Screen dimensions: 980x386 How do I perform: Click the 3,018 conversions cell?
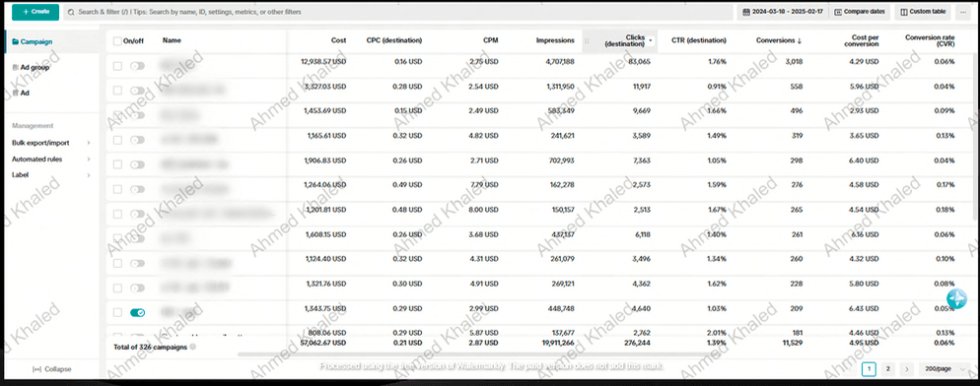click(793, 62)
